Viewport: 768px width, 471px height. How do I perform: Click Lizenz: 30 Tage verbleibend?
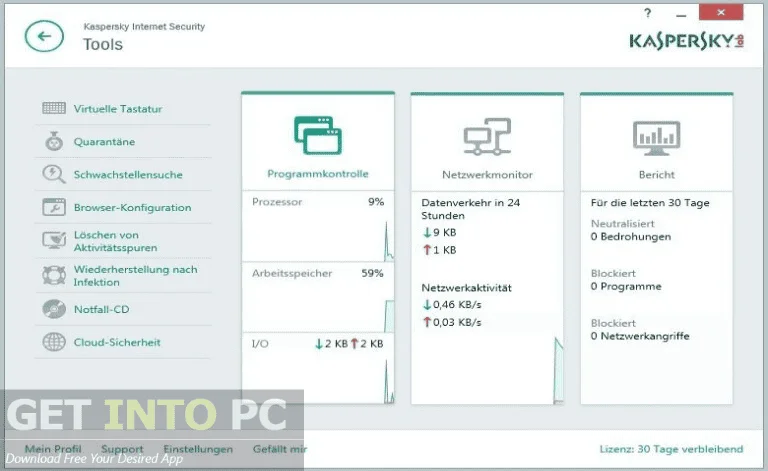[x=671, y=449]
